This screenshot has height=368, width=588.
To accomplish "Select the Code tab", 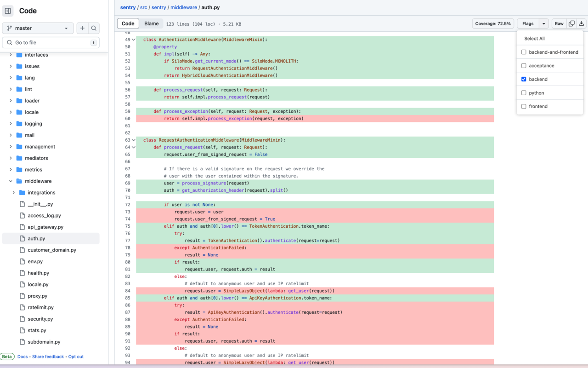I will (128, 23).
